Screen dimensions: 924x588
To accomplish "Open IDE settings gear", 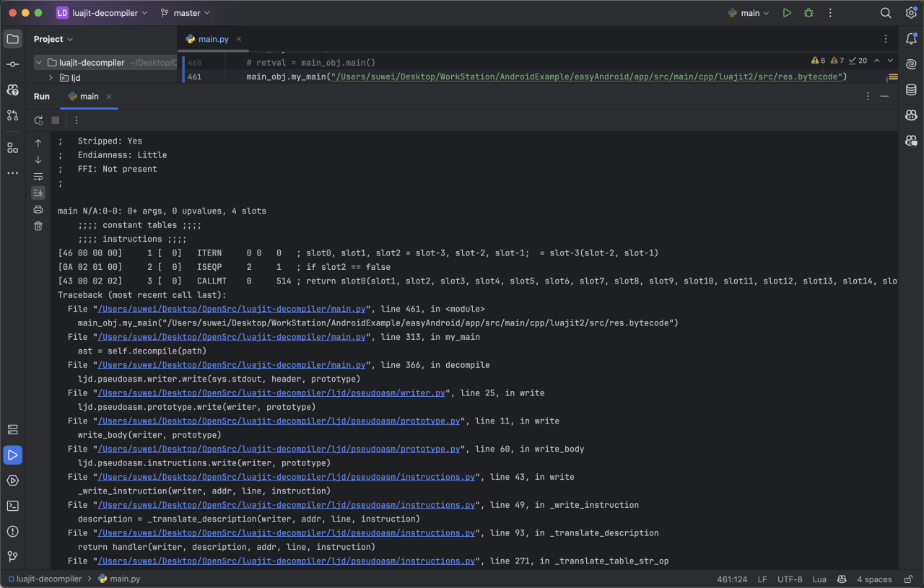I will tap(911, 13).
